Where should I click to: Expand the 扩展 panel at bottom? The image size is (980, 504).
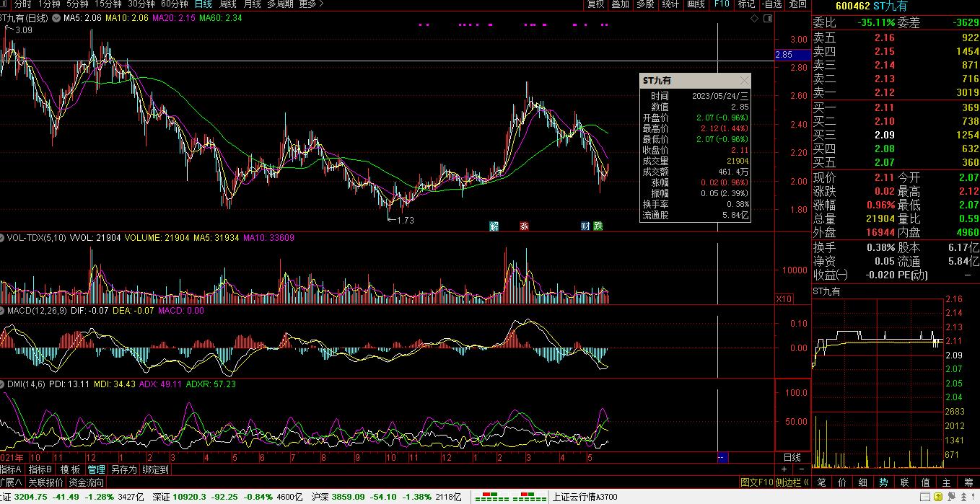tap(11, 482)
